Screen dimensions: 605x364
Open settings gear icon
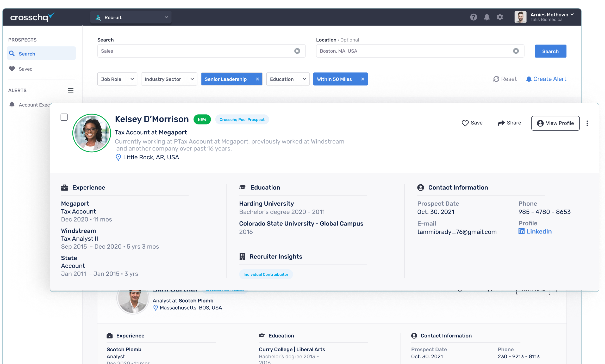(x=500, y=17)
